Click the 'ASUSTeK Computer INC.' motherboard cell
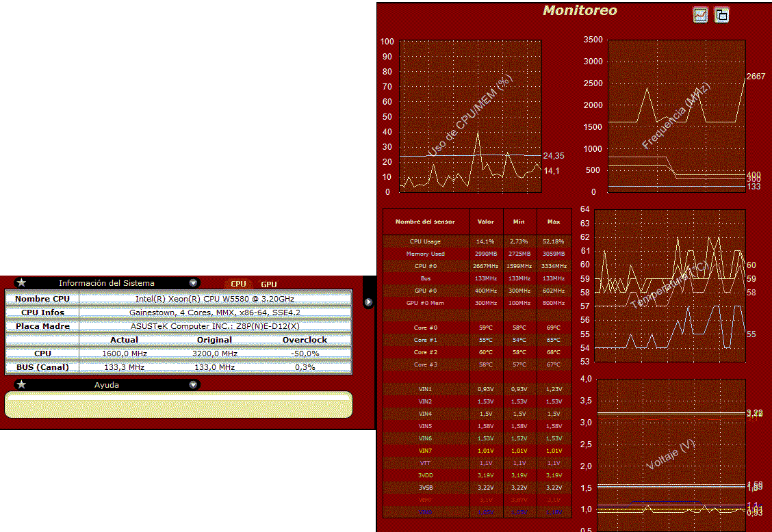The image size is (772, 532). click(x=215, y=325)
